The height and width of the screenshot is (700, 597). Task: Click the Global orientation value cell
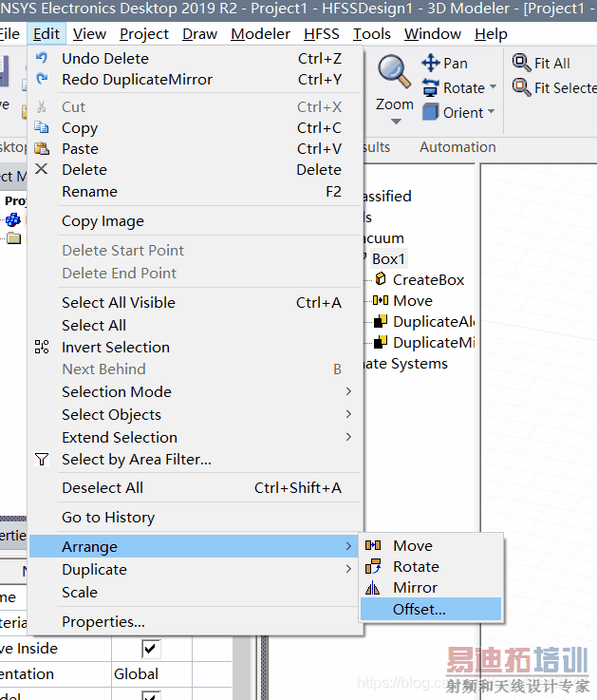(x=152, y=673)
